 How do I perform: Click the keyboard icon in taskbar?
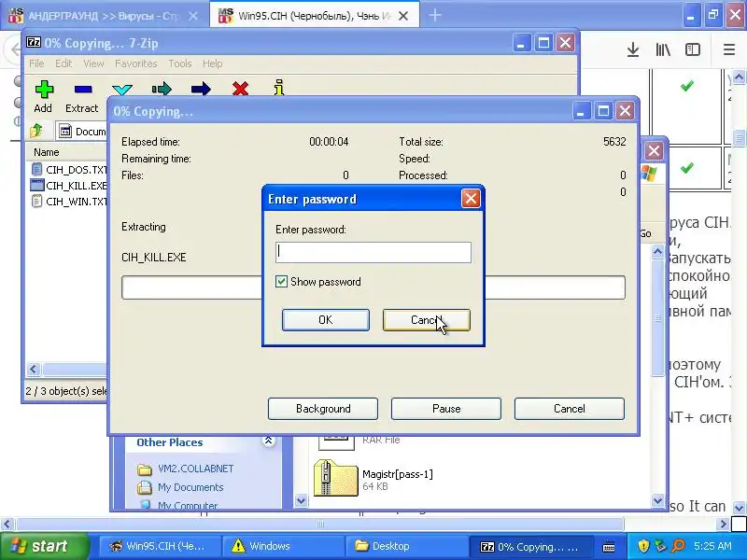[x=609, y=546]
